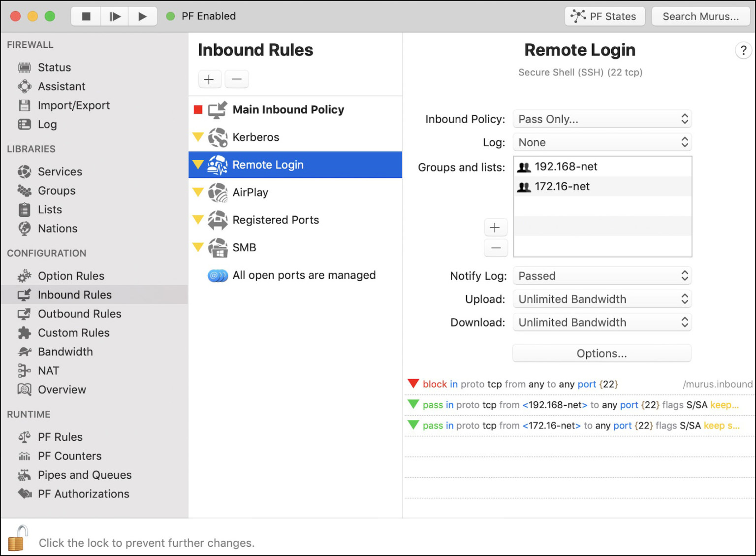Image resolution: width=756 pixels, height=556 pixels.
Task: Change the Notify Log dropdown from Passed
Action: point(601,276)
